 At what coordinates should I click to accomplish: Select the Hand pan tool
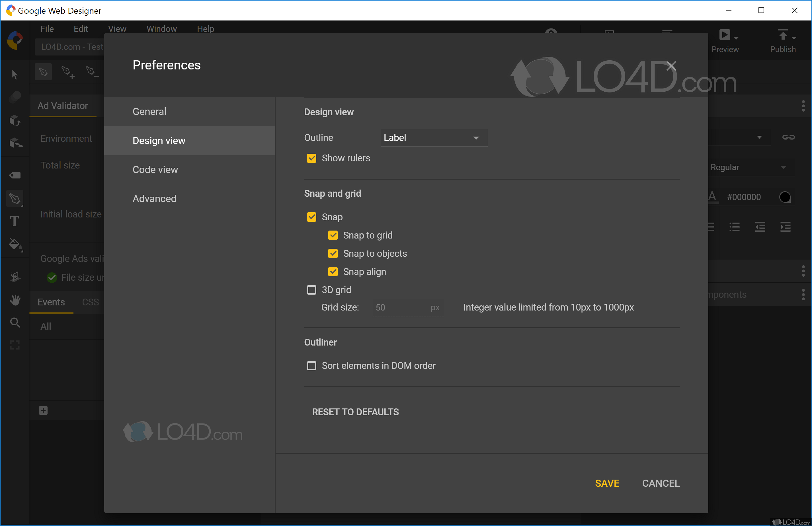click(x=15, y=300)
